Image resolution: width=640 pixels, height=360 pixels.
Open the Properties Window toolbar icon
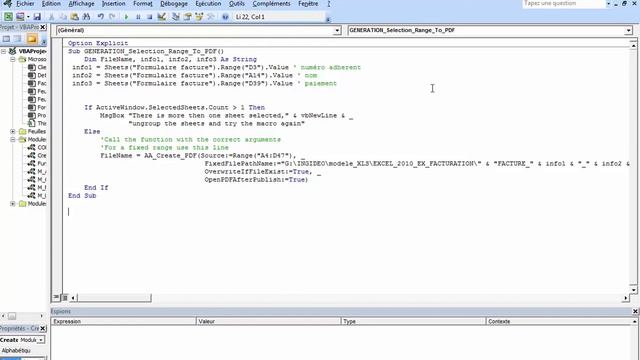pos(187,17)
